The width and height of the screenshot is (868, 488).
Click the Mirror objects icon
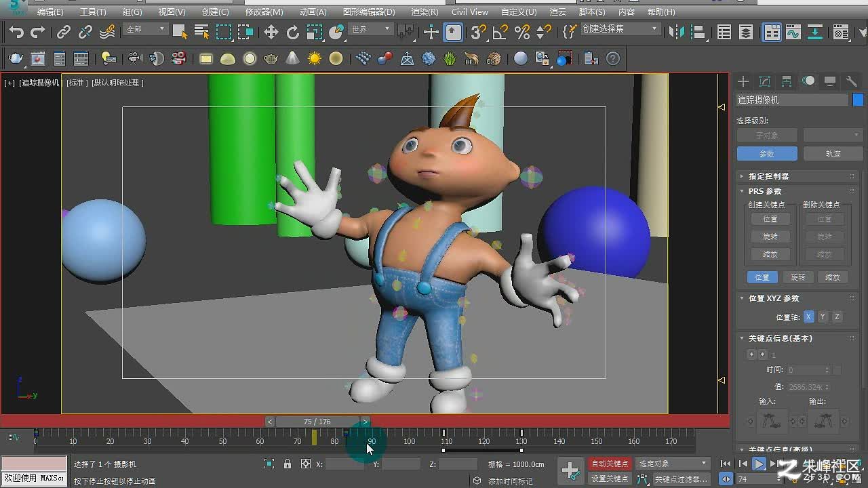click(x=676, y=32)
